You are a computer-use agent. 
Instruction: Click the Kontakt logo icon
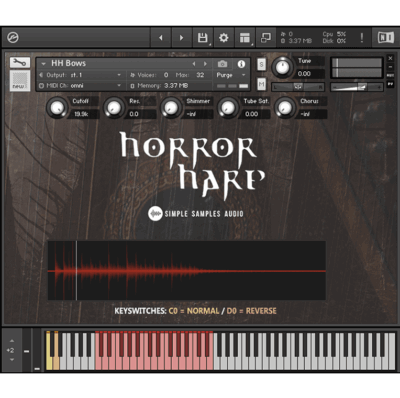click(13, 38)
